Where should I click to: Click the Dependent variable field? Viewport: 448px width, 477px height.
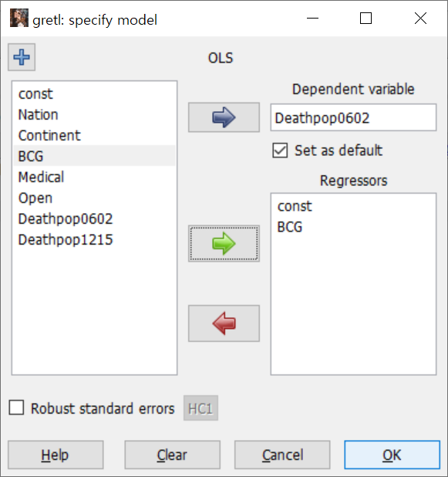click(x=353, y=117)
